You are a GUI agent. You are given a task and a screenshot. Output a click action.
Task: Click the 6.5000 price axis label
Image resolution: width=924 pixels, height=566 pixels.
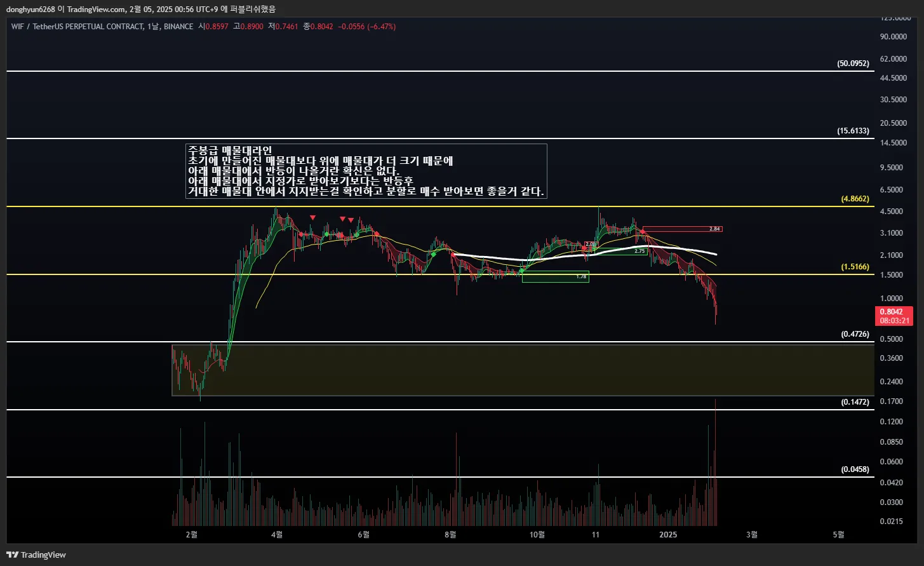[x=893, y=190]
